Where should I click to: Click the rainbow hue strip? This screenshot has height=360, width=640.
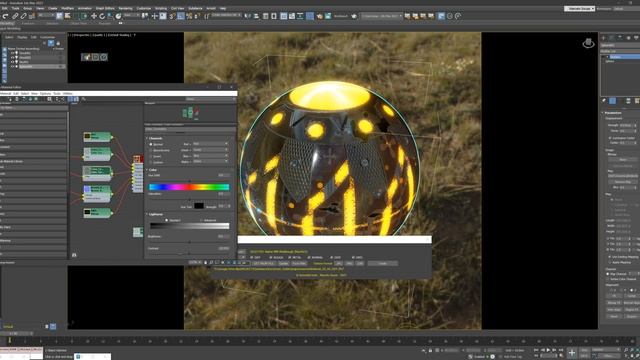pyautogui.click(x=189, y=187)
